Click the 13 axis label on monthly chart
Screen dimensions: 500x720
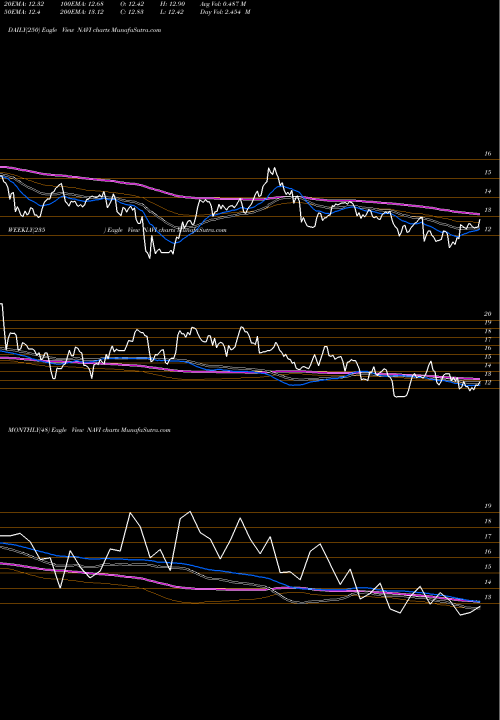tap(488, 597)
